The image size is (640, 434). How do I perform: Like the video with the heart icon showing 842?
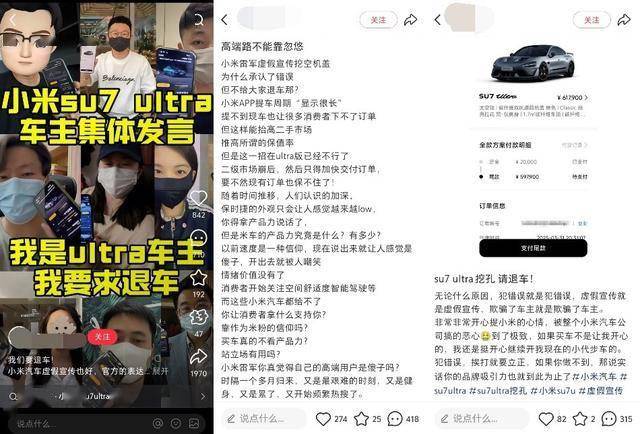pos(199,198)
